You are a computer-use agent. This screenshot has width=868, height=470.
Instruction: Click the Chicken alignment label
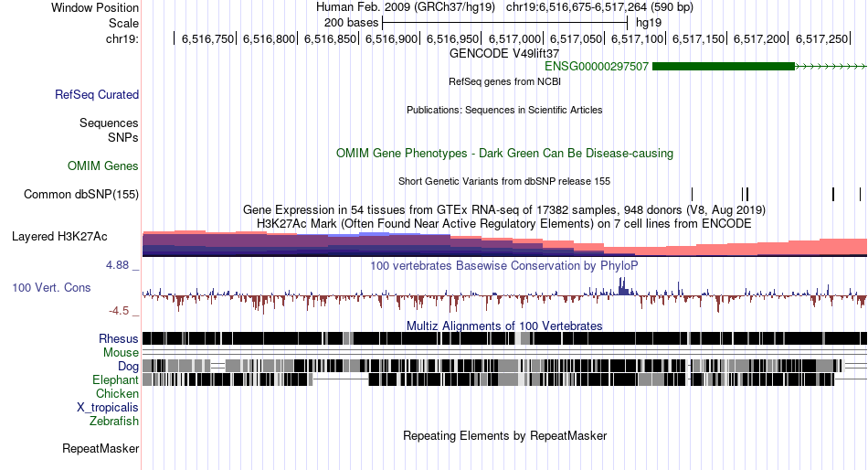pos(117,393)
